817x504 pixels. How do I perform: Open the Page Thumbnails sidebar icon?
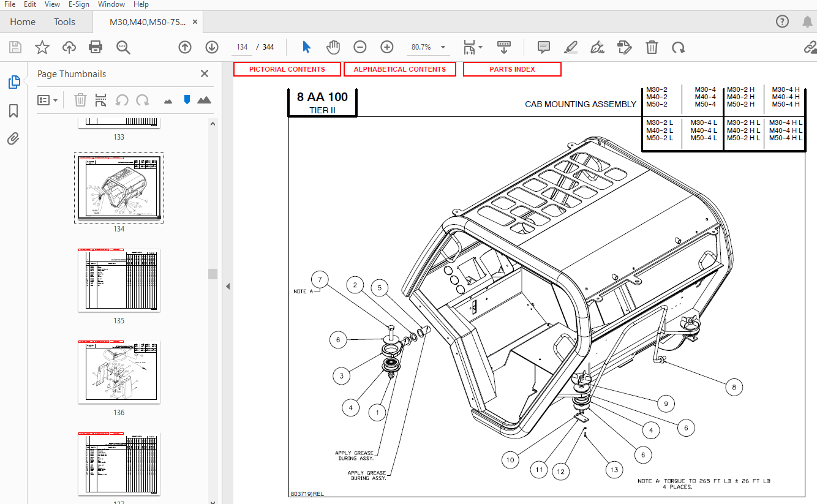13,82
